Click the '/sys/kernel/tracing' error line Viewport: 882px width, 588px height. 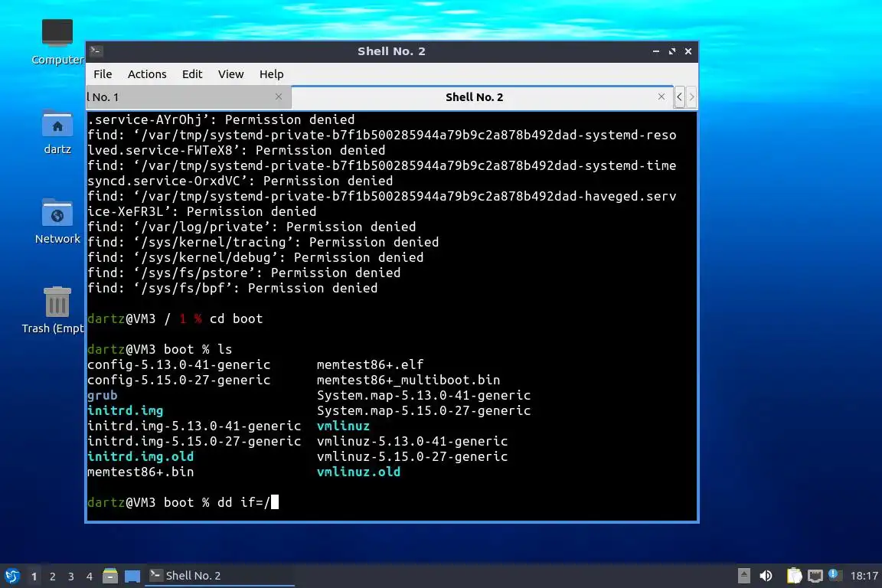pos(263,242)
